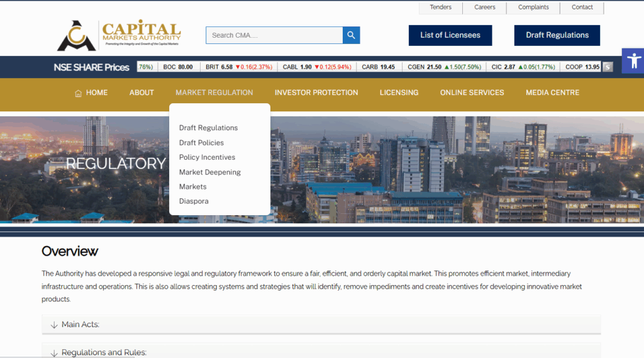Open the Complaints link
Screen dimensions: 644x358
click(533, 8)
